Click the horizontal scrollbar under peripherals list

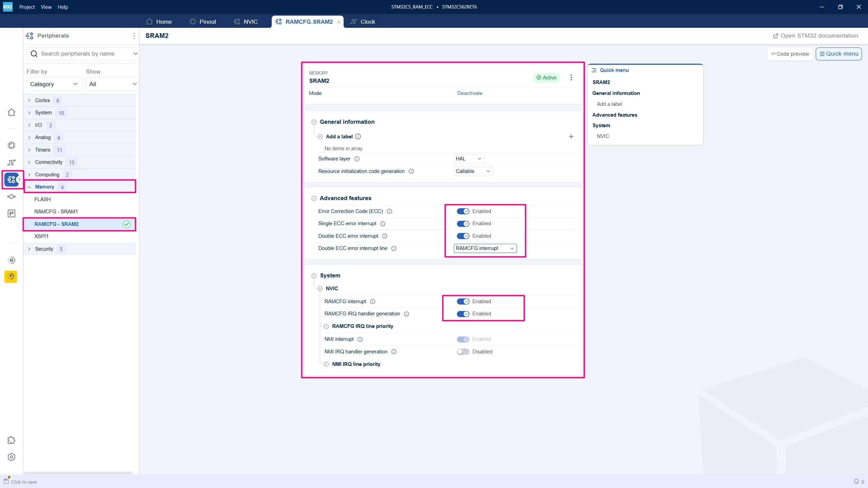(x=78, y=472)
